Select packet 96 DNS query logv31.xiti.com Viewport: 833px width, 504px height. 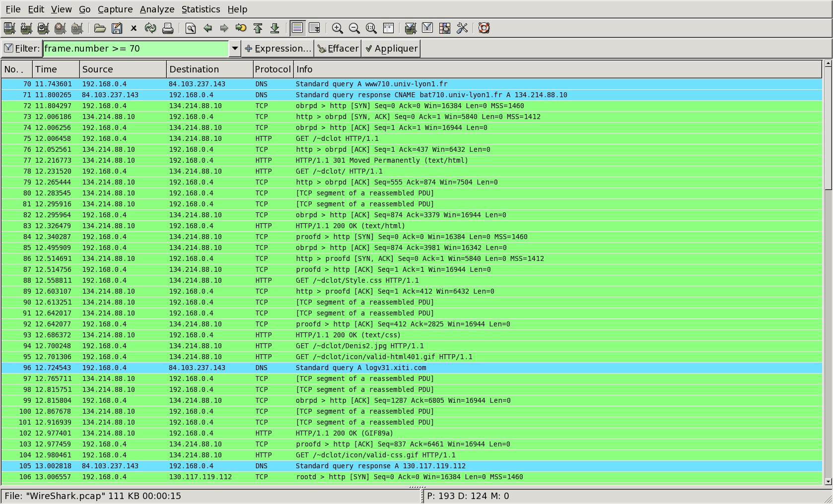coord(412,368)
